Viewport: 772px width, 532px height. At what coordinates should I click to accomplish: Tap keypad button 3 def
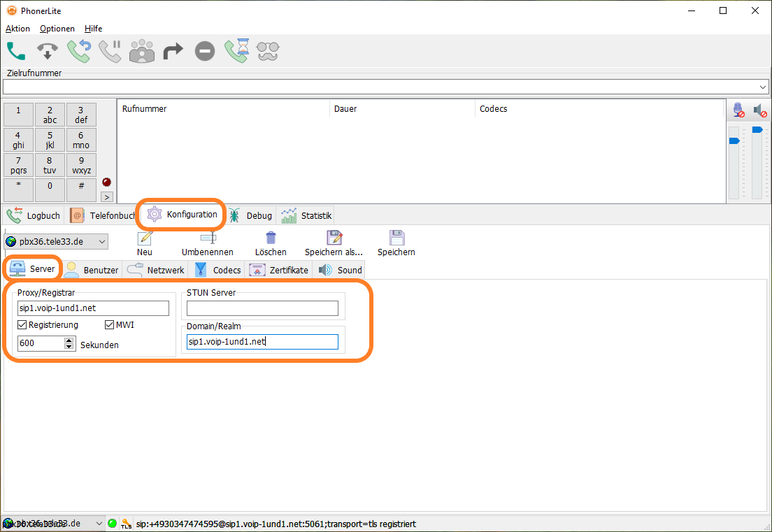coord(81,115)
